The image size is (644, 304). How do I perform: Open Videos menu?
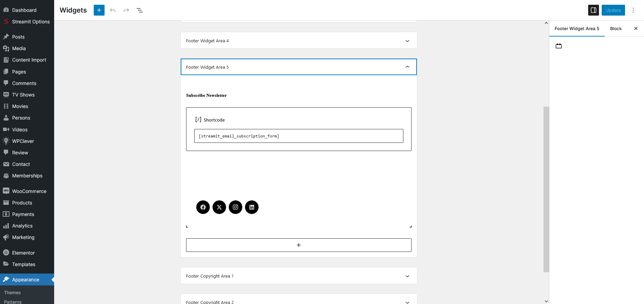coord(27,130)
